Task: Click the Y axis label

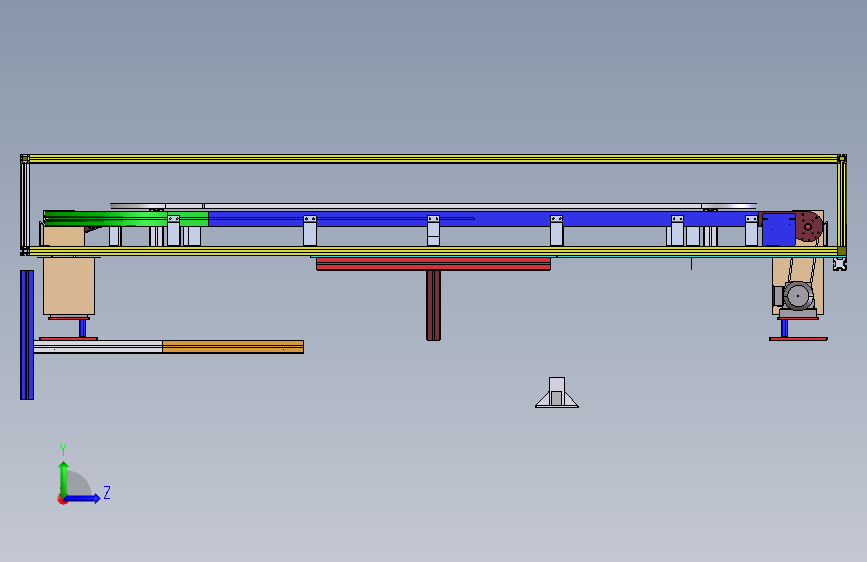Action: coord(63,450)
